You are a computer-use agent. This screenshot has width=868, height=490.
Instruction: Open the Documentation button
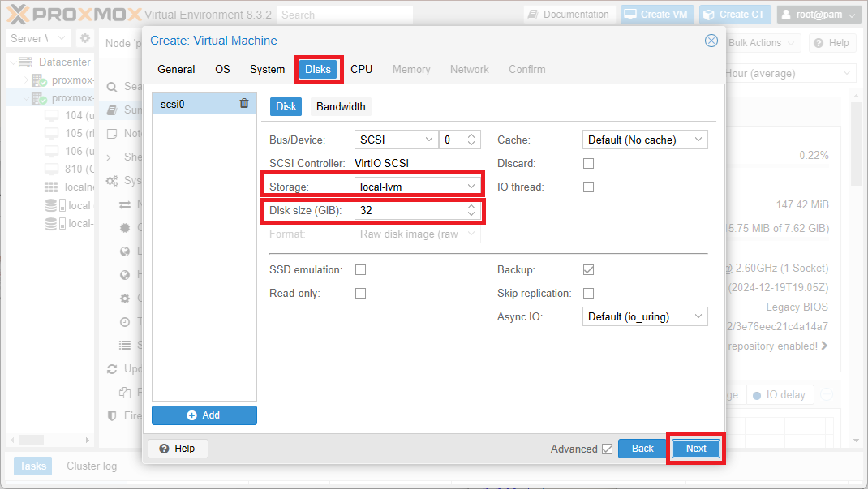pos(569,15)
